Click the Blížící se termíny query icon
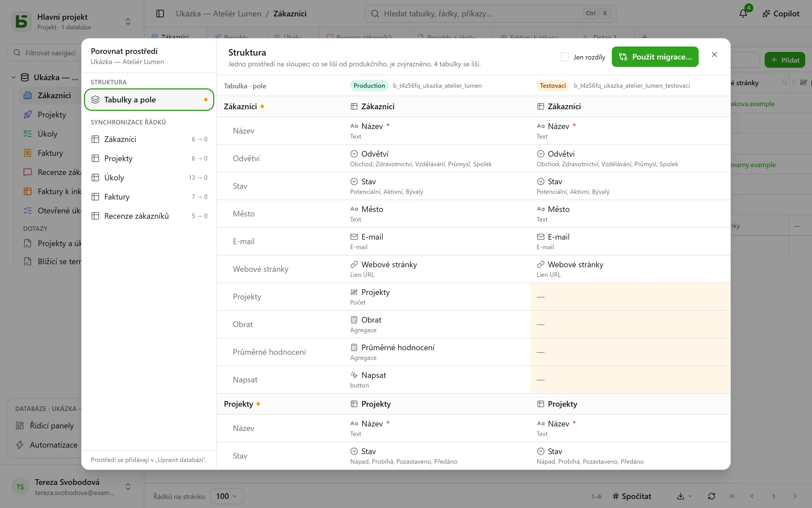This screenshot has width=812, height=508. point(28,261)
